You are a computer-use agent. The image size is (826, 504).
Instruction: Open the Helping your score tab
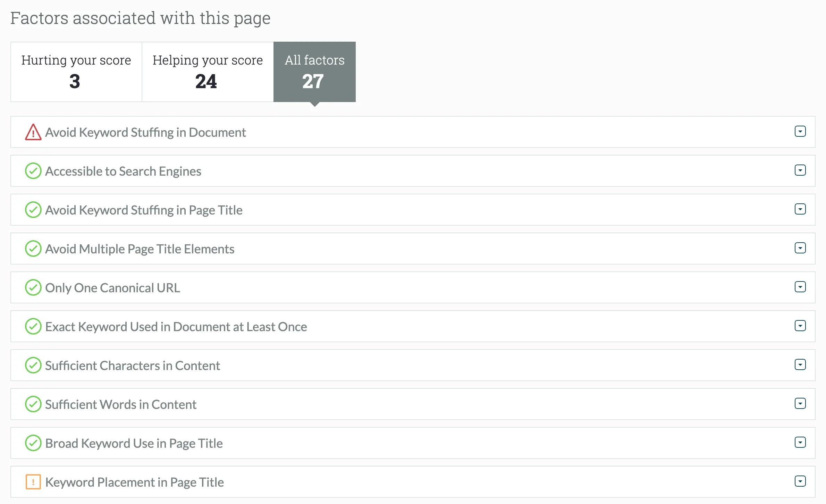point(208,72)
